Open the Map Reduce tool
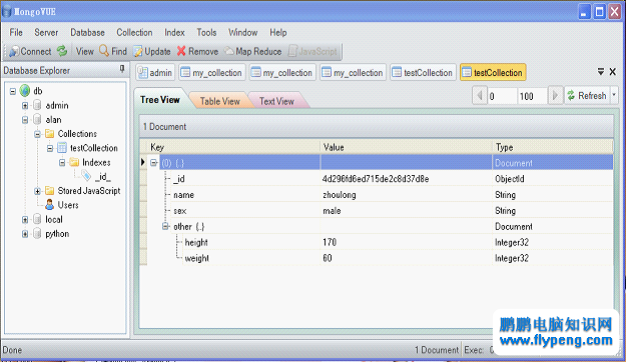This screenshot has height=362, width=626. pos(253,51)
